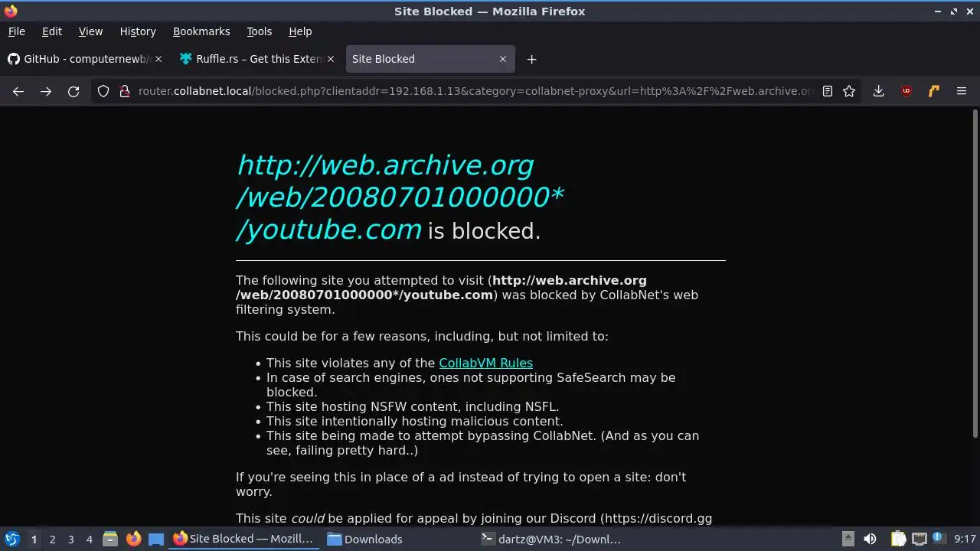
Task: Launch Firefox from taskbar quicklaunch icon
Action: point(133,539)
